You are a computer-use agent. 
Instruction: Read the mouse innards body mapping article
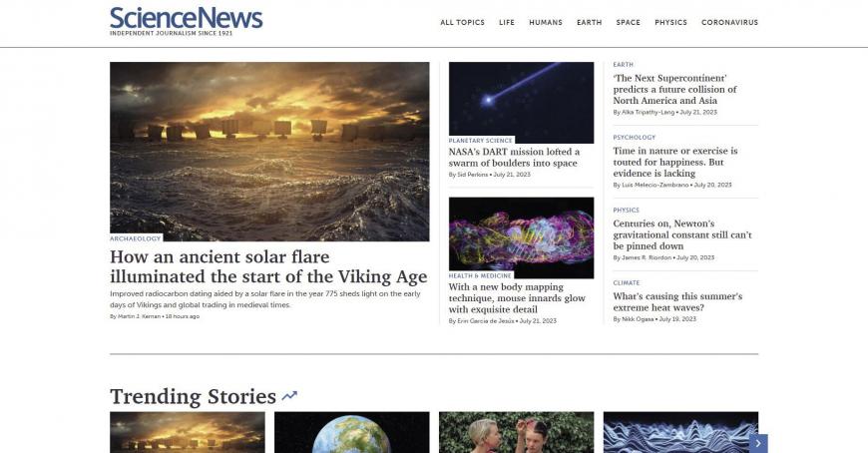tap(517, 298)
